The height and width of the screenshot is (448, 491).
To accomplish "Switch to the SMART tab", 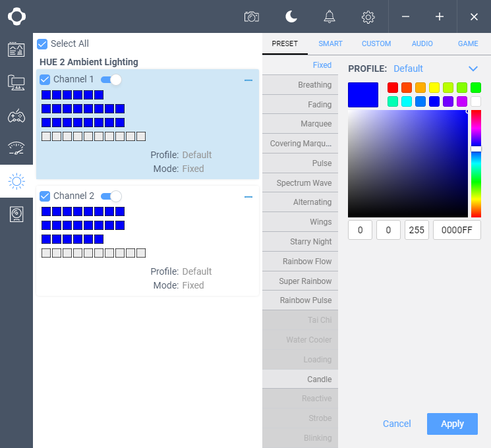I will click(x=330, y=43).
